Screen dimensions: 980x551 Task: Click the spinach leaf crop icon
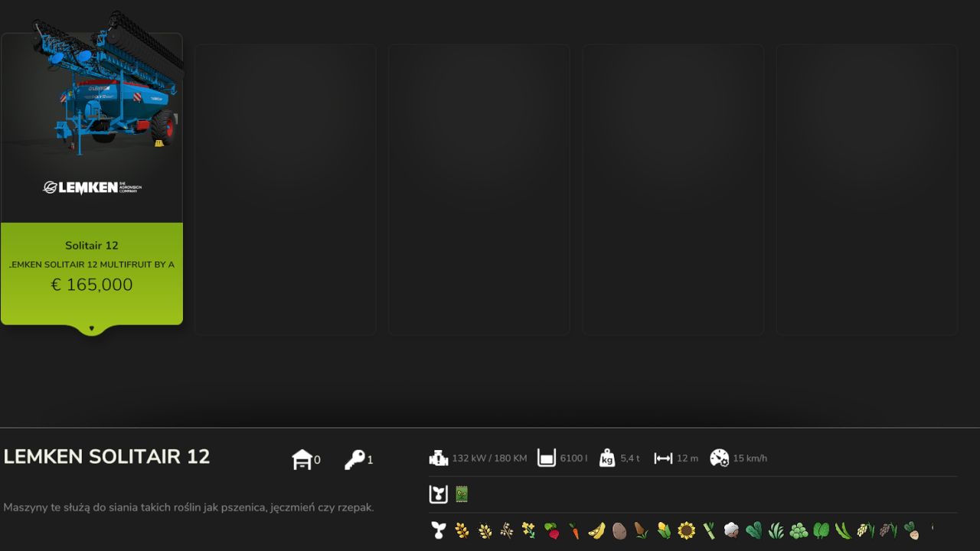pos(822,530)
